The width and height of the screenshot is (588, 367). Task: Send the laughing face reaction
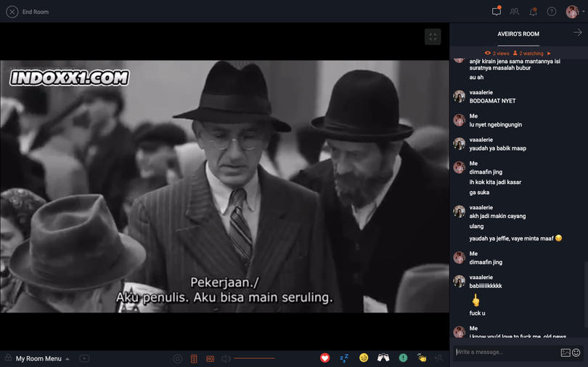tap(364, 358)
